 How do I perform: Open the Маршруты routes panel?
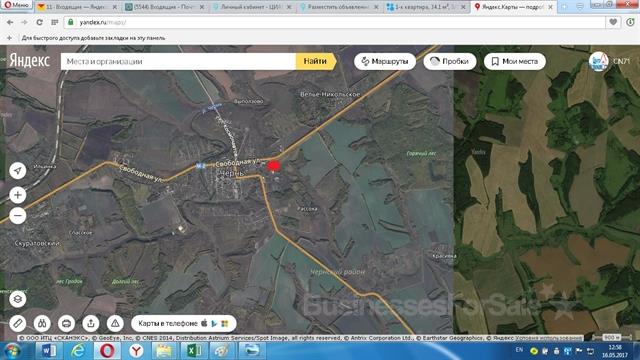point(385,61)
